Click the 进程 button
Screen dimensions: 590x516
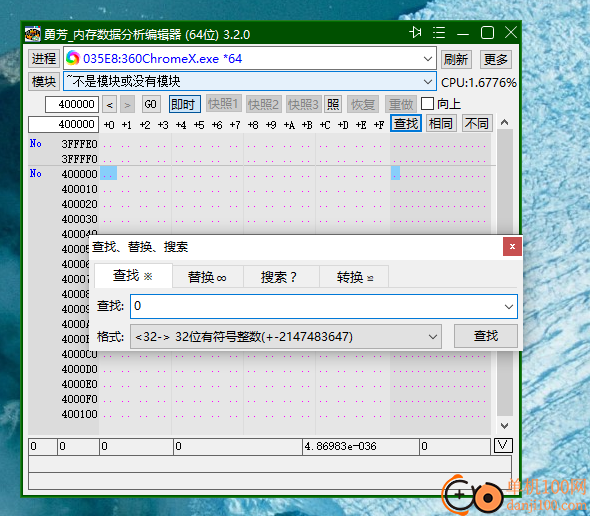tap(44, 59)
